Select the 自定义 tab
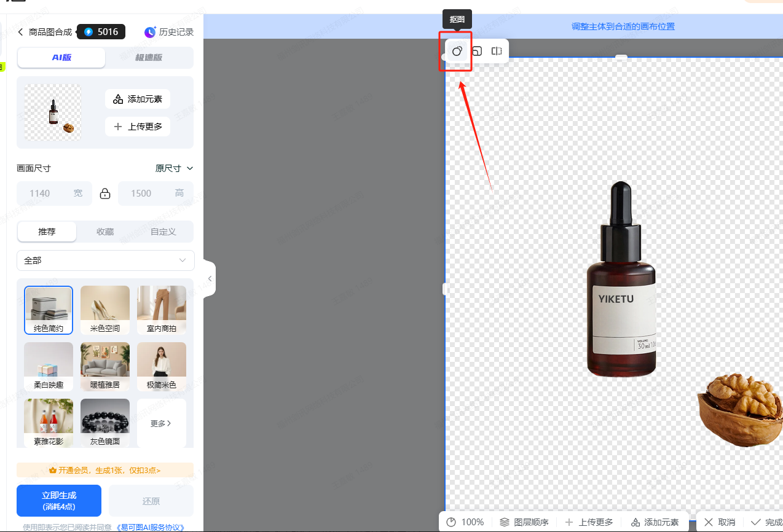Image resolution: width=783 pixels, height=532 pixels. click(163, 232)
